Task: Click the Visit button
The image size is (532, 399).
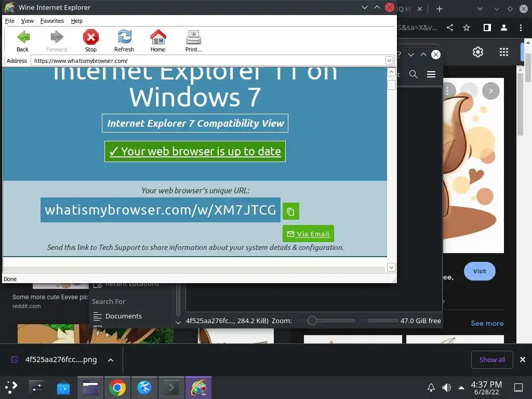Action: pos(480,271)
